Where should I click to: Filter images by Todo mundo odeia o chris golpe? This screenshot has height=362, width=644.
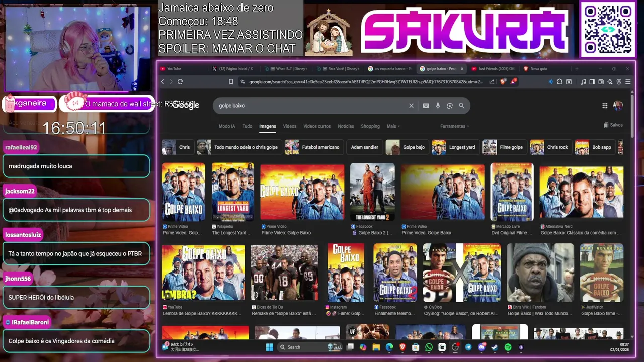(x=238, y=147)
